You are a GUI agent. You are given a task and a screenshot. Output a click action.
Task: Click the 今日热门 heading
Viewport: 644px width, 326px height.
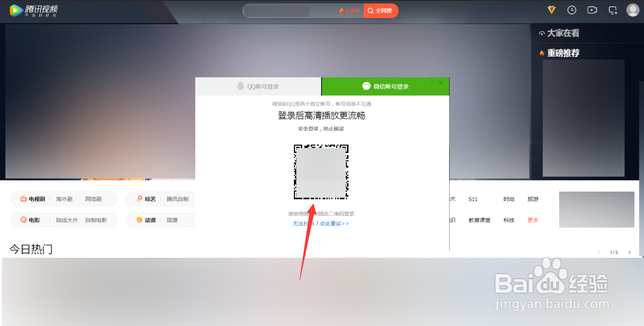tap(31, 249)
